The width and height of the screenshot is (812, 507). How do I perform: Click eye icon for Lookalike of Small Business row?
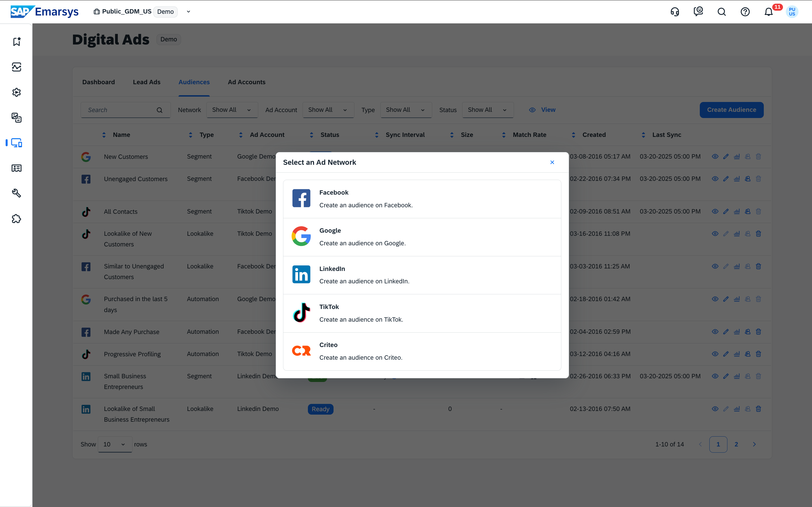point(715,409)
